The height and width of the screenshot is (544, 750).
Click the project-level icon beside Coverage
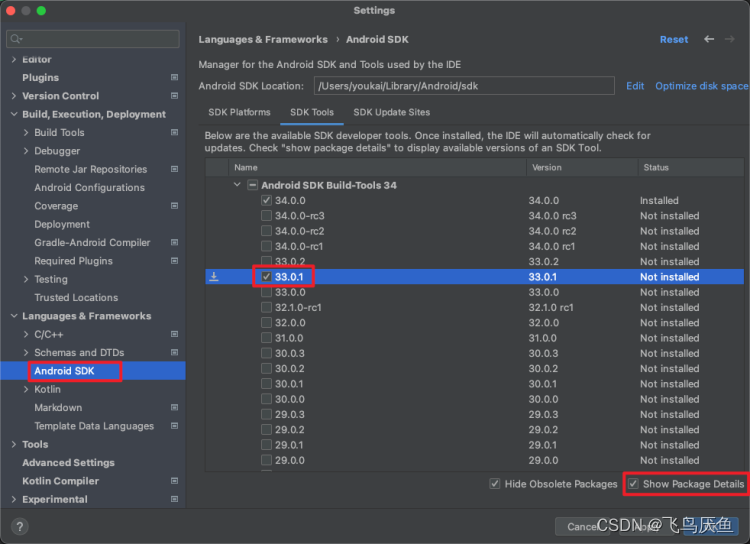[x=175, y=206]
